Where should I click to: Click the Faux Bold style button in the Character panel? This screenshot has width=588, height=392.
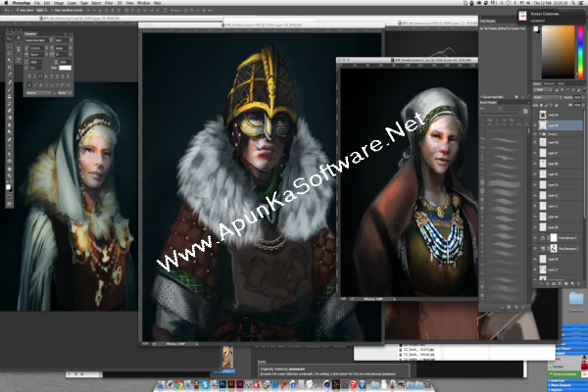29,76
